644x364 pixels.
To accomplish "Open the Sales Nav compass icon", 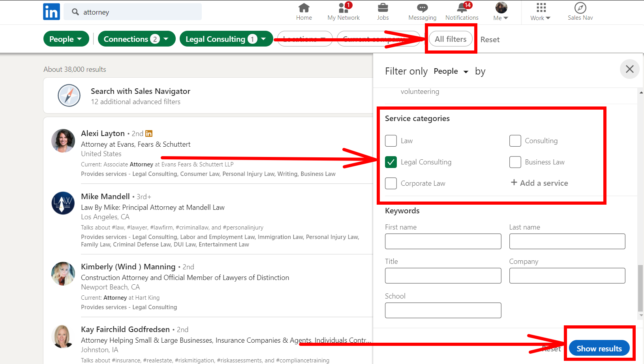I will tap(580, 8).
